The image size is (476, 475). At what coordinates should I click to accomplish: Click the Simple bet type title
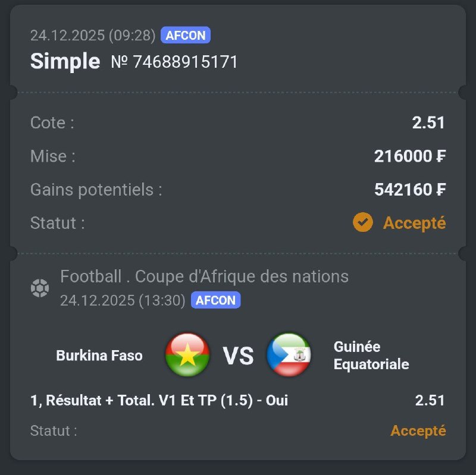(x=65, y=61)
